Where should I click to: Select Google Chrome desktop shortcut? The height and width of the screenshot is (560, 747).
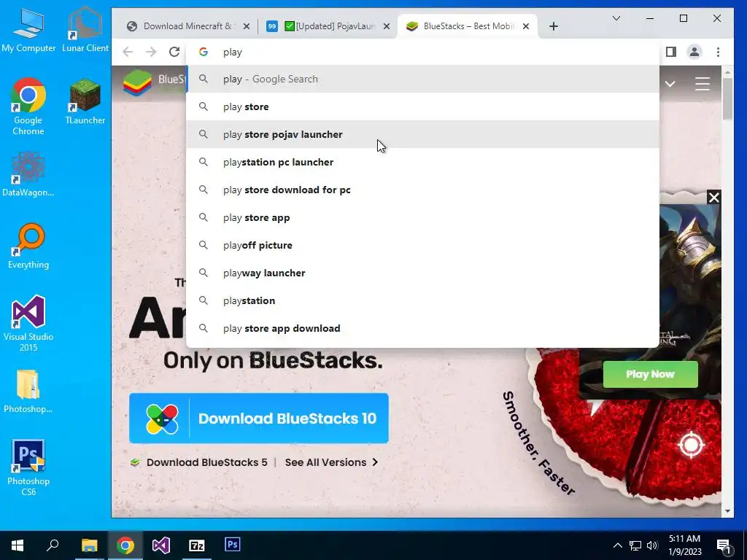(28, 106)
